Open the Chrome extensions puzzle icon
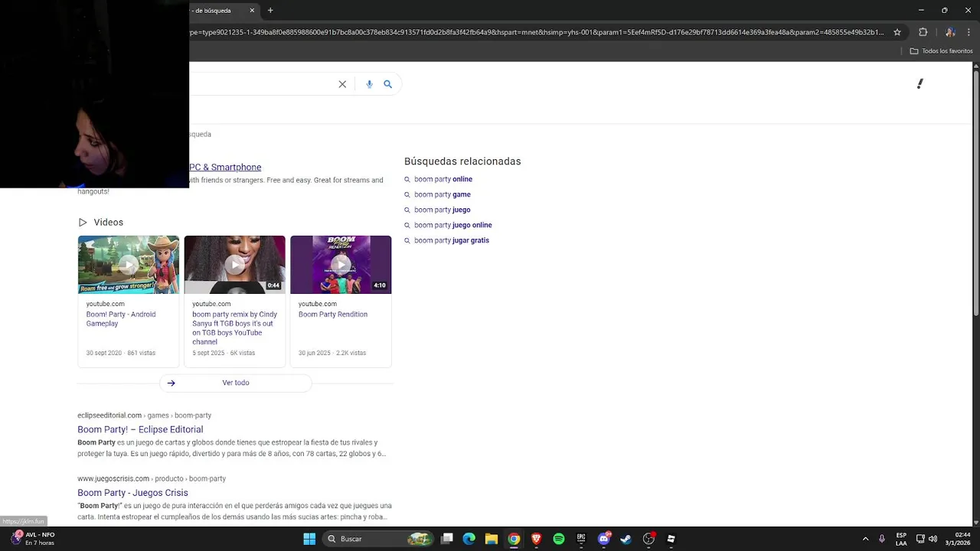 [923, 32]
